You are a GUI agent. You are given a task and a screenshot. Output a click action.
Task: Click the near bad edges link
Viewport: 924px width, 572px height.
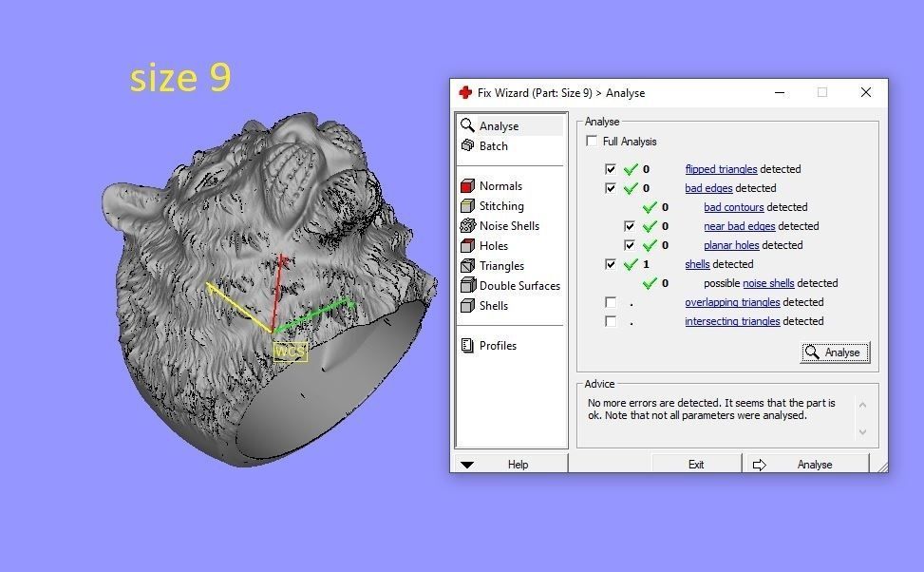(x=739, y=226)
